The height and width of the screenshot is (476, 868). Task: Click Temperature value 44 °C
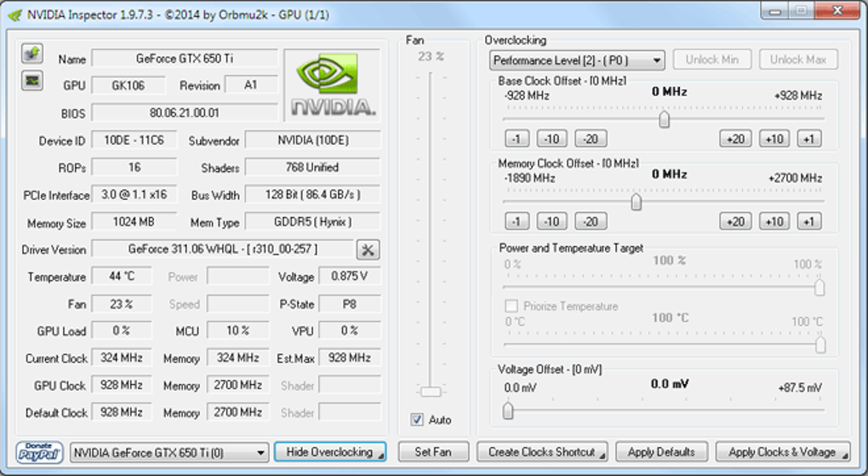121,276
